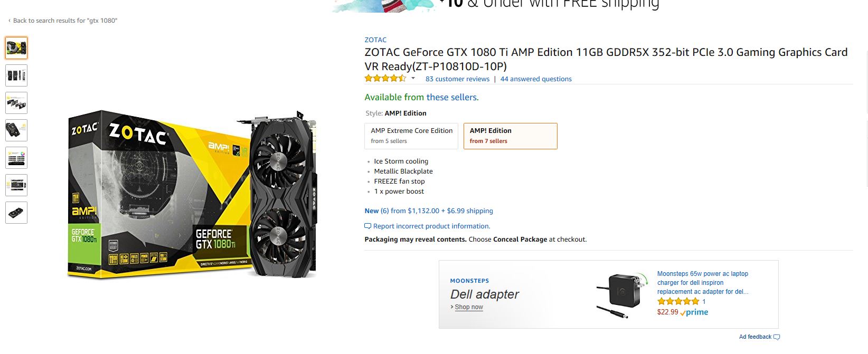The width and height of the screenshot is (868, 354).
Task: Open the fifth thumbnail with color wheel
Action: 16,158
